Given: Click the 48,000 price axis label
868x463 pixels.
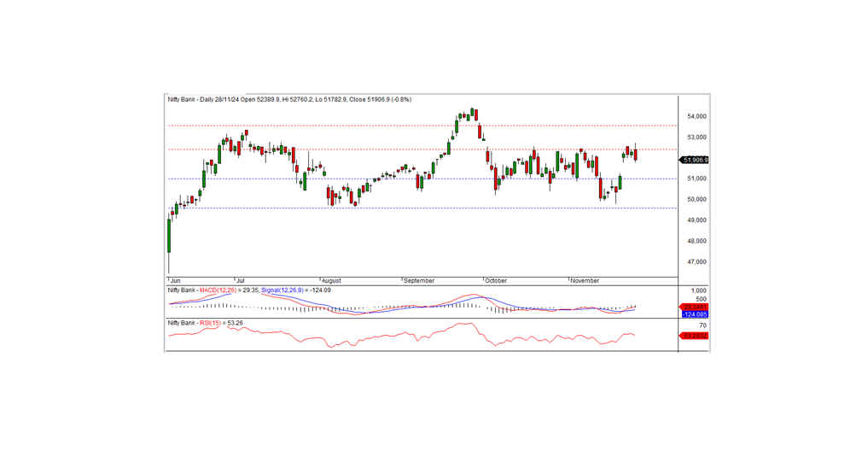Looking at the screenshot, I should 696,241.
